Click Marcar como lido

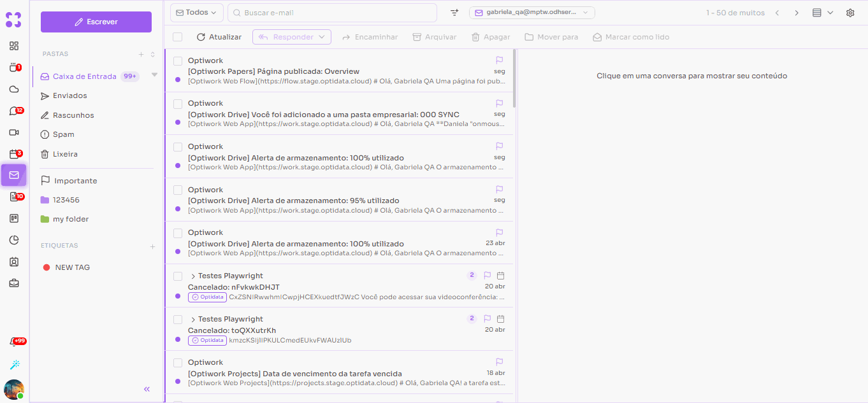click(x=631, y=37)
